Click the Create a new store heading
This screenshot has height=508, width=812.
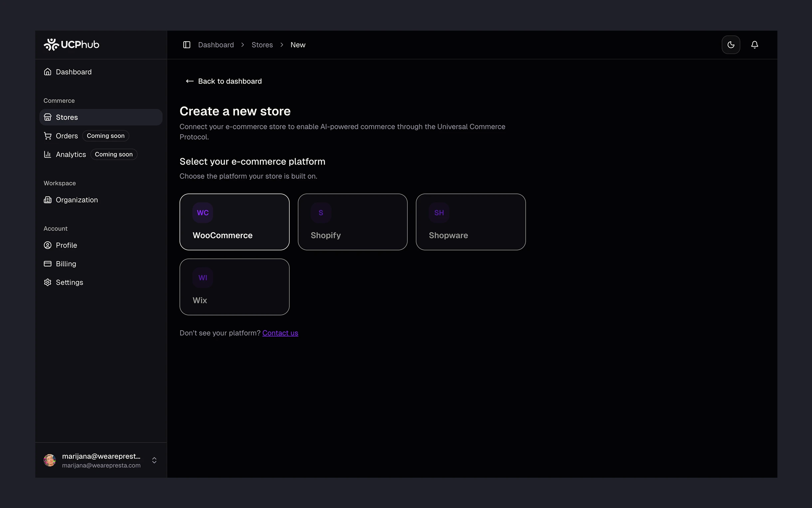coord(235,111)
